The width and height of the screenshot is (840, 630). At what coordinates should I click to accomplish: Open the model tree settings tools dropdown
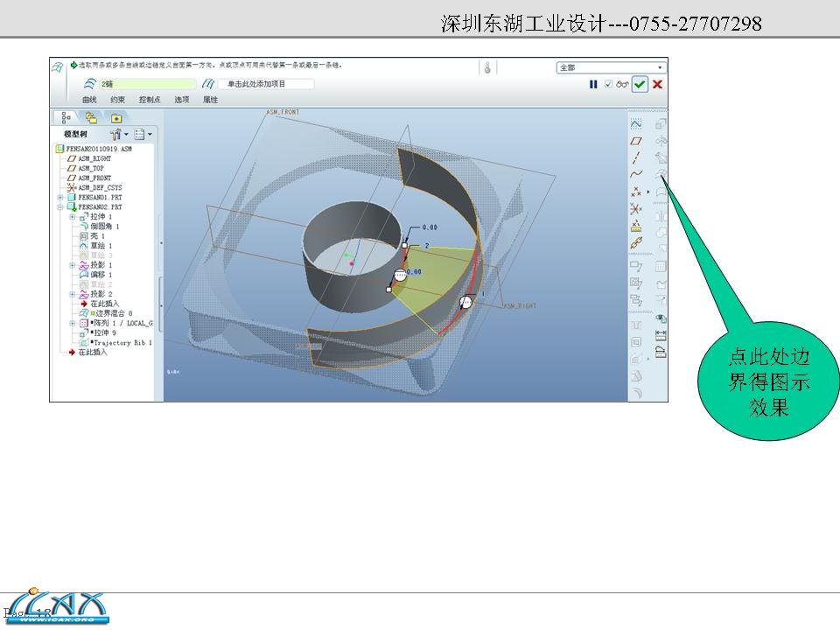119,134
